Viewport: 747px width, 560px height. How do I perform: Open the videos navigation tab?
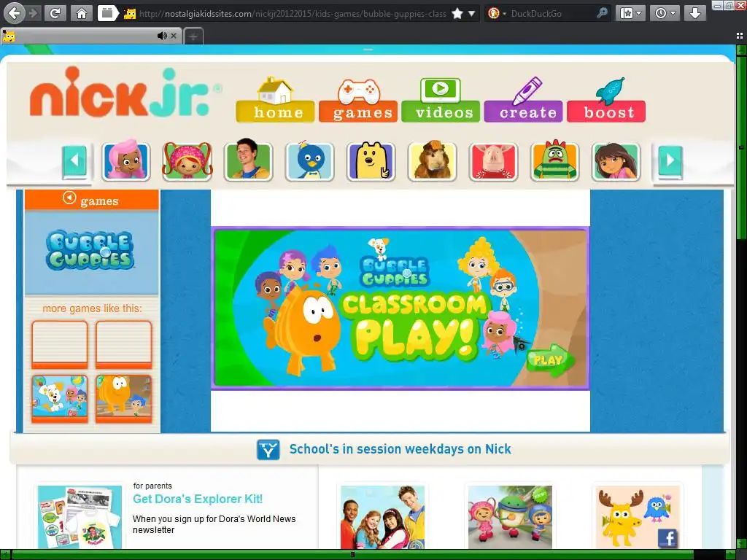[441, 101]
